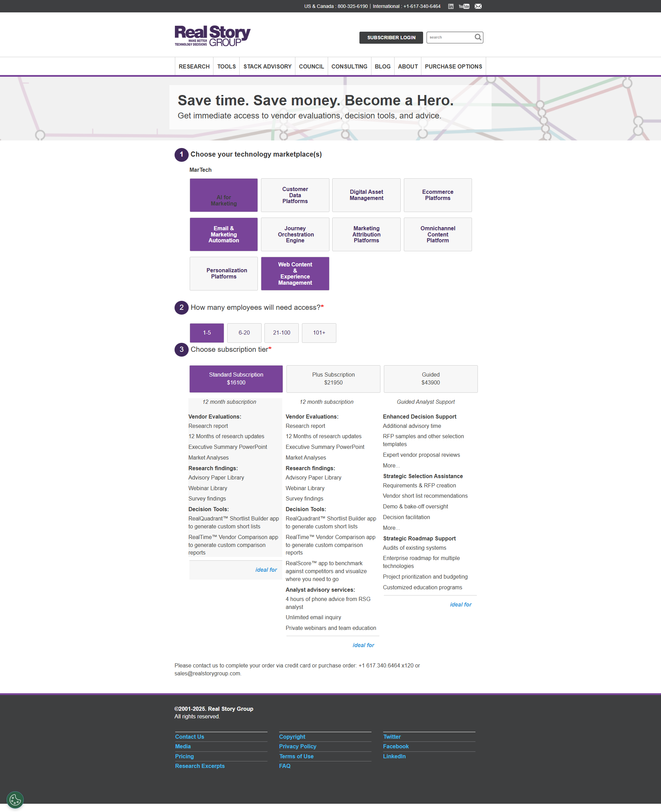
Task: Open the About menu
Action: (407, 66)
